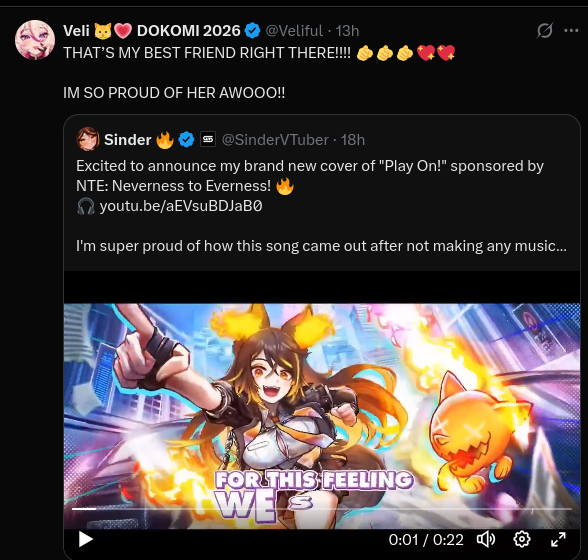Expand video to fullscreen
This screenshot has height=560, width=588.
(558, 539)
